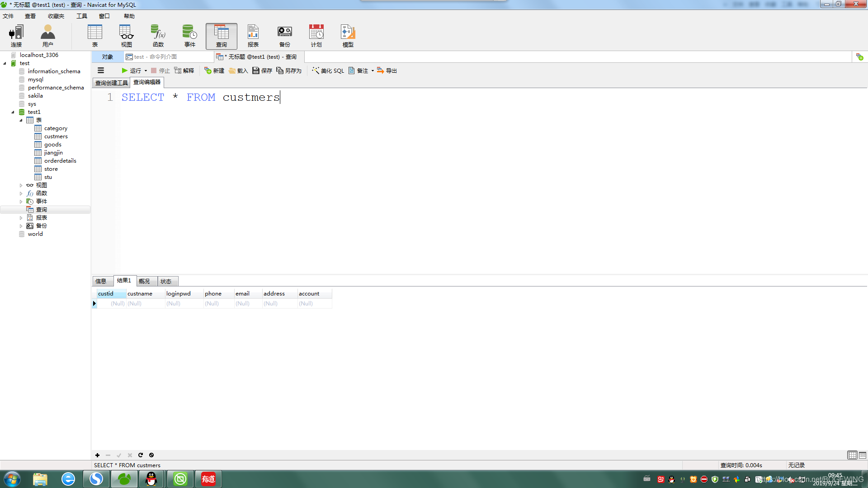868x488 pixels.
Task: Expand the 视图 views section
Action: point(21,185)
